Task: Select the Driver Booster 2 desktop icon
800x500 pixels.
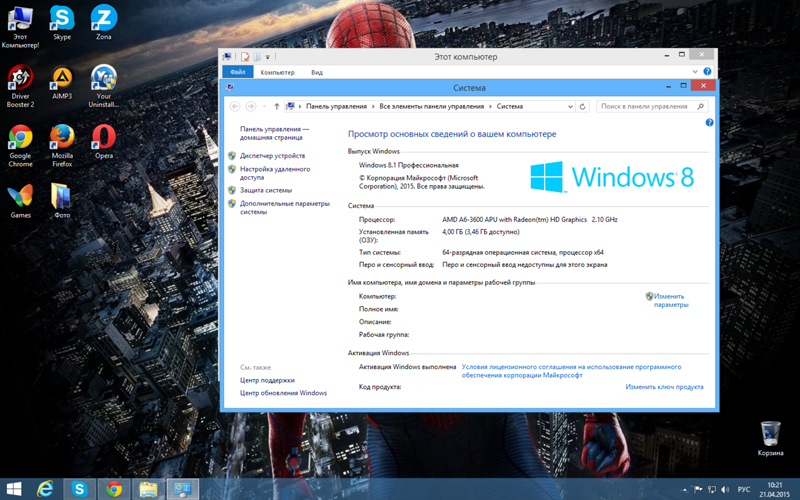Action: 20,86
